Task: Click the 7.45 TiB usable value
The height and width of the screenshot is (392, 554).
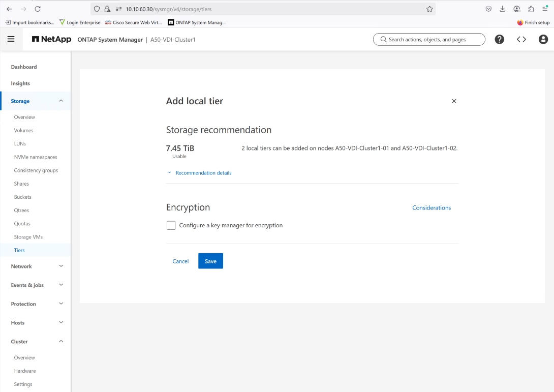Action: click(180, 148)
